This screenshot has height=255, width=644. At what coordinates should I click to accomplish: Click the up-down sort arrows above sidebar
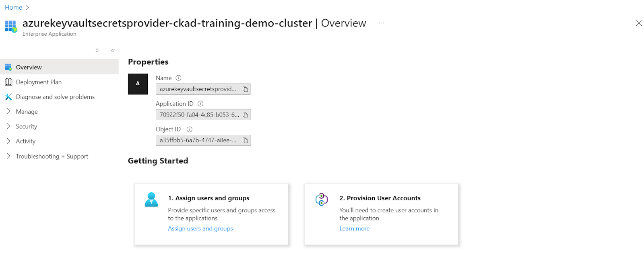[x=97, y=50]
